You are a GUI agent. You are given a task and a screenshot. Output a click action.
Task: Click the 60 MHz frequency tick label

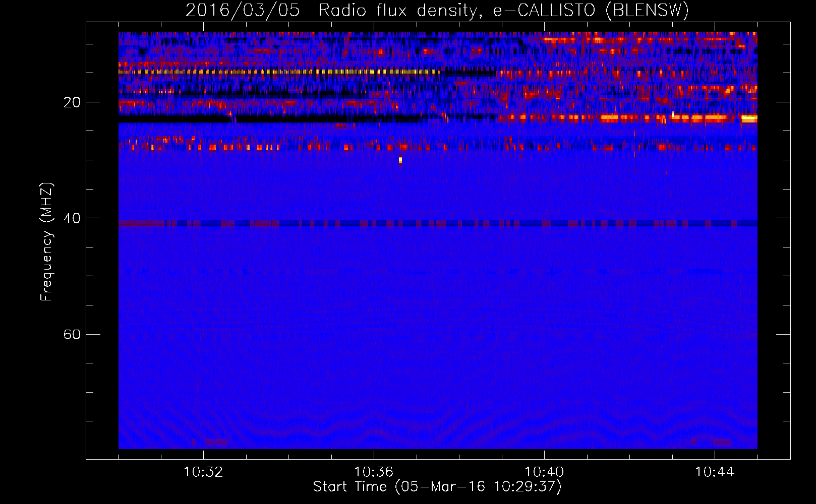click(72, 334)
